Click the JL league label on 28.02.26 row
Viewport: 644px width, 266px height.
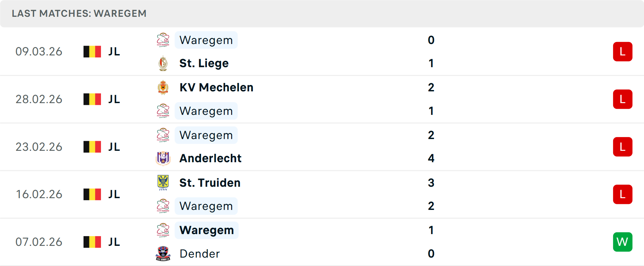coord(114,99)
